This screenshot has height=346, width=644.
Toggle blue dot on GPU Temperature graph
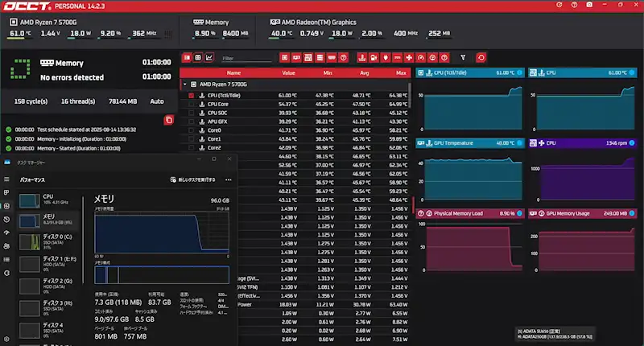[519, 143]
